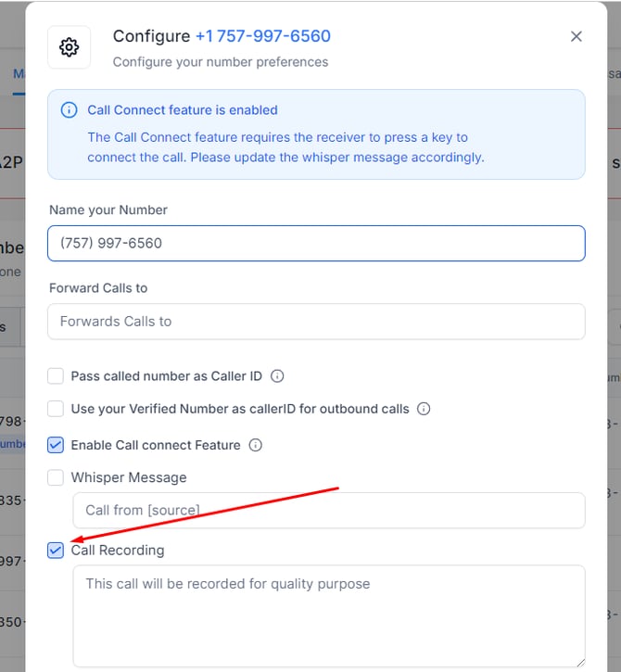
Task: Click the gear settings icon in dialog header
Action: pos(70,47)
